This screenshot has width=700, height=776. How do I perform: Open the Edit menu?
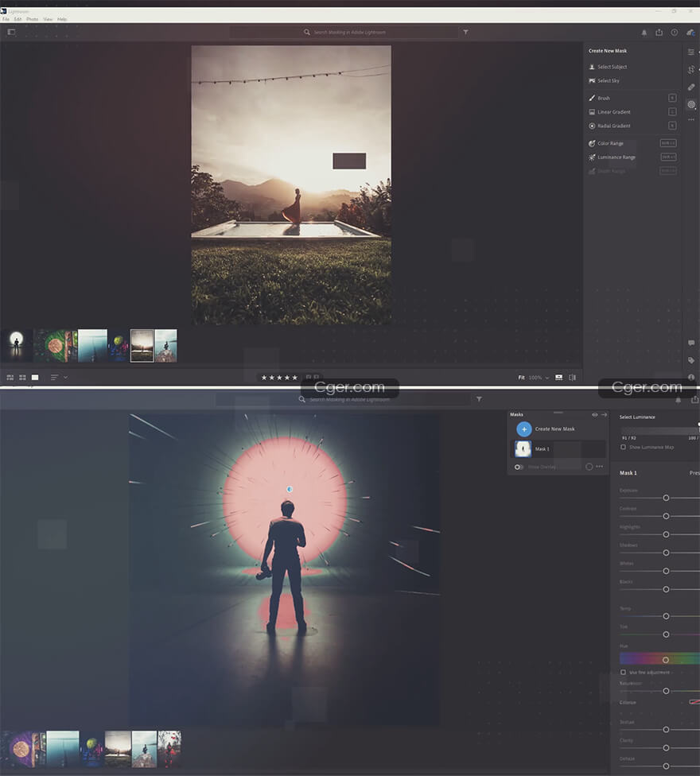coord(17,19)
